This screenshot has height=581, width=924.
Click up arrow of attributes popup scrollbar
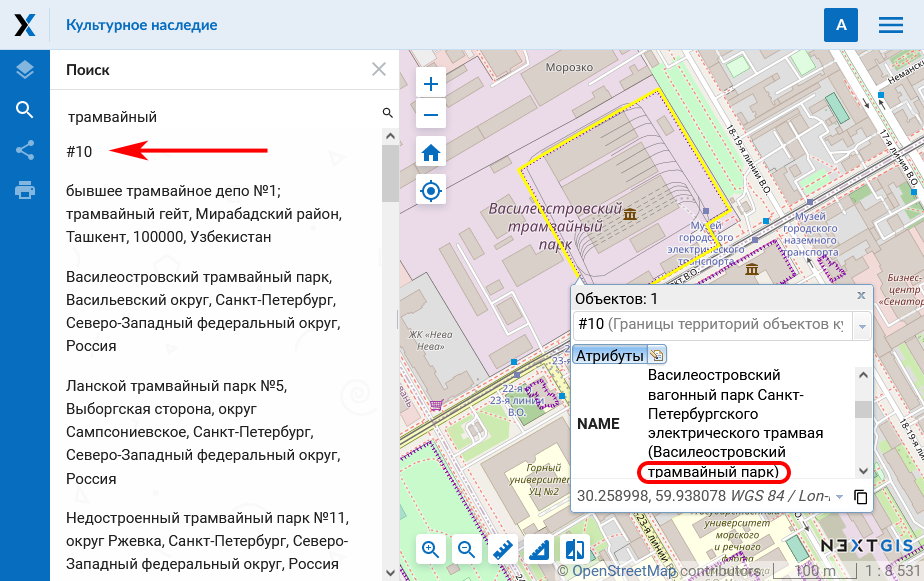coord(863,375)
